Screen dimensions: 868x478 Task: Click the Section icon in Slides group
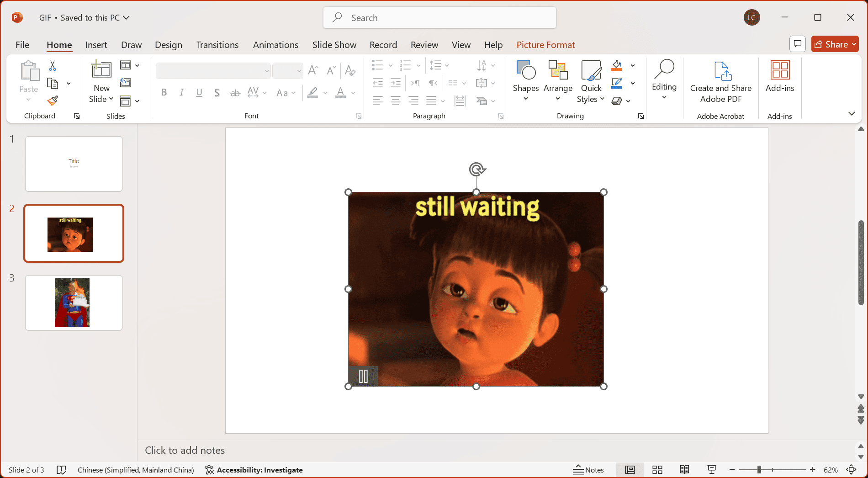pyautogui.click(x=125, y=101)
